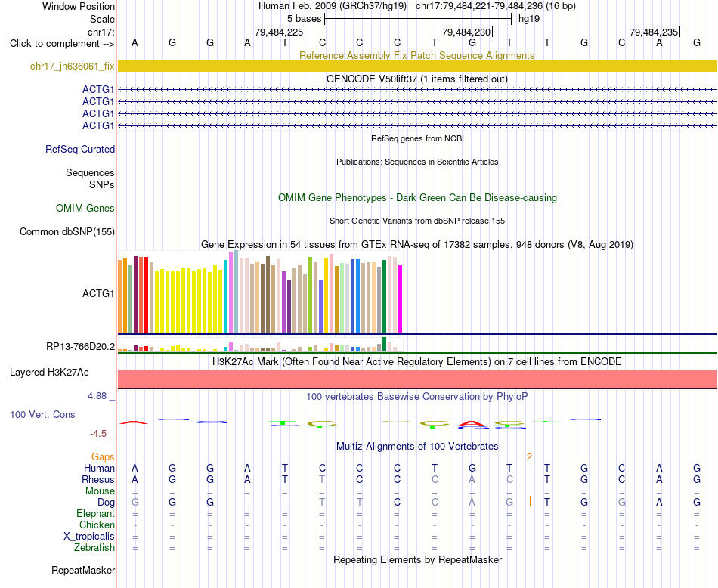The height and width of the screenshot is (588, 718).
Task: Click the '100 Vert. Cons' track label
Action: click(x=42, y=414)
